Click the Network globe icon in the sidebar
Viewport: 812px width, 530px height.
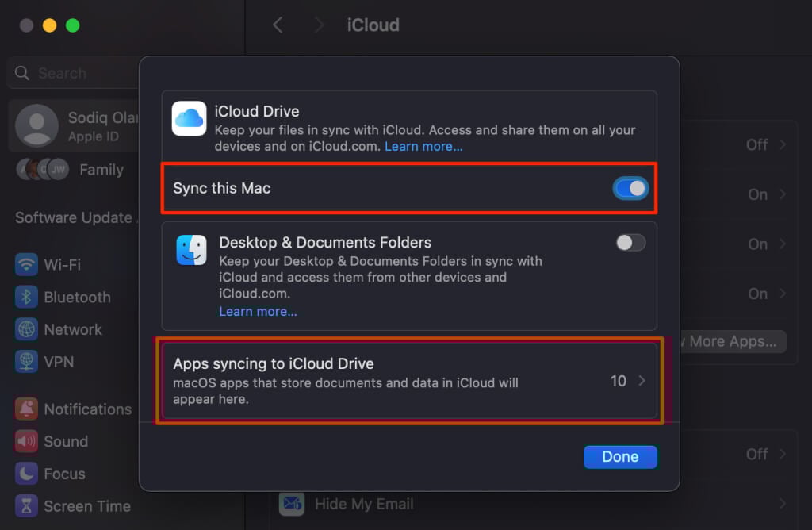(26, 329)
